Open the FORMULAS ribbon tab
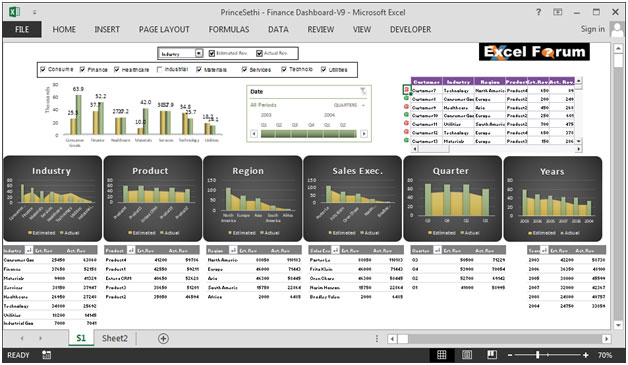The image size is (628, 365). pyautogui.click(x=229, y=29)
